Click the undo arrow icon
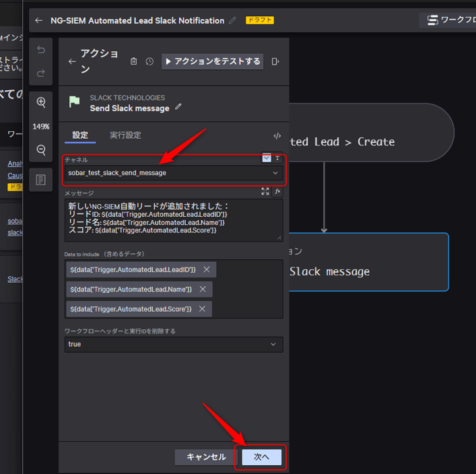 (x=41, y=50)
